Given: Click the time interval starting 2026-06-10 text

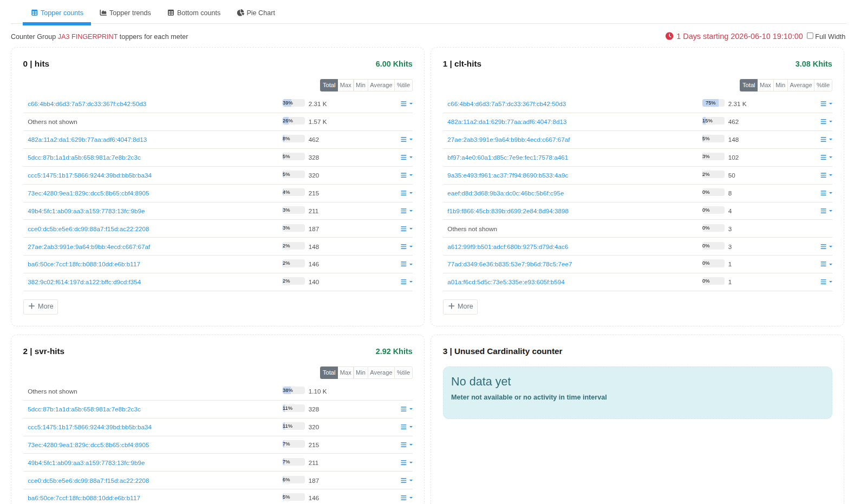Looking at the screenshot, I should click(740, 36).
